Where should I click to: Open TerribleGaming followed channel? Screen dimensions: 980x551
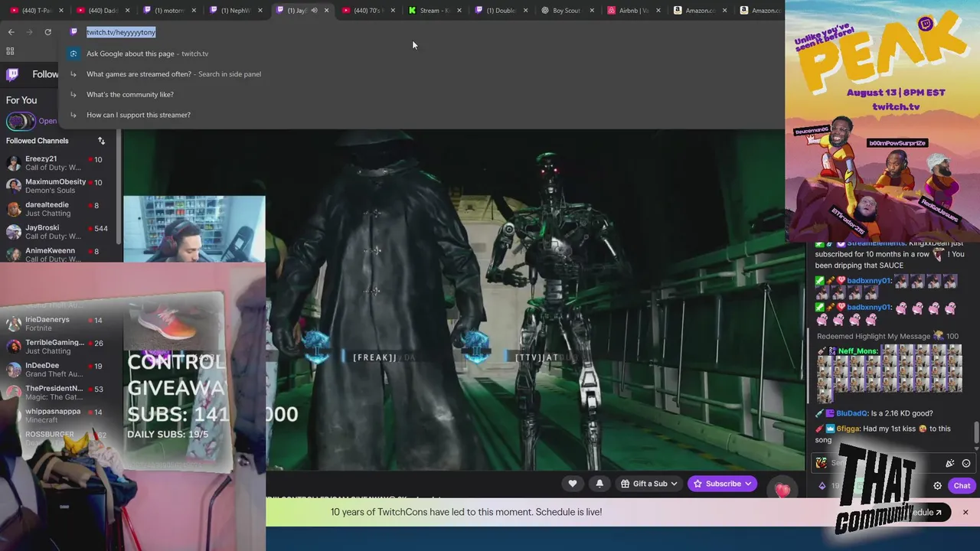[57, 347]
